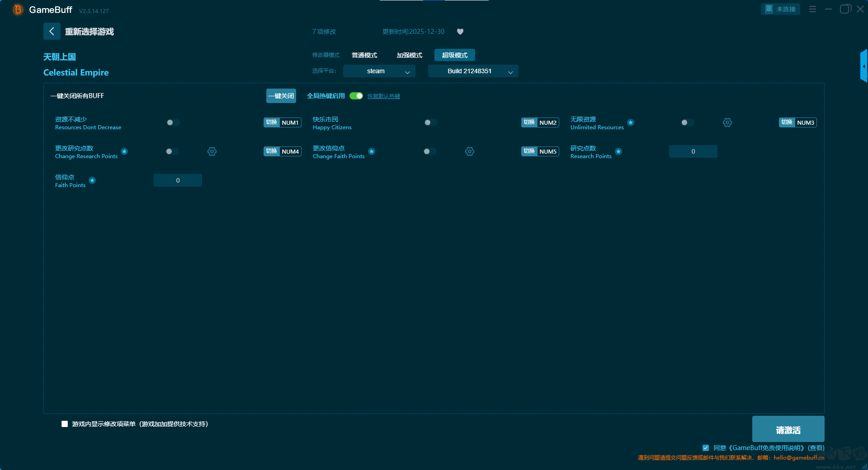Enable the Happy Citizens toggle
Viewport: 868px width, 470px height.
[x=430, y=122]
